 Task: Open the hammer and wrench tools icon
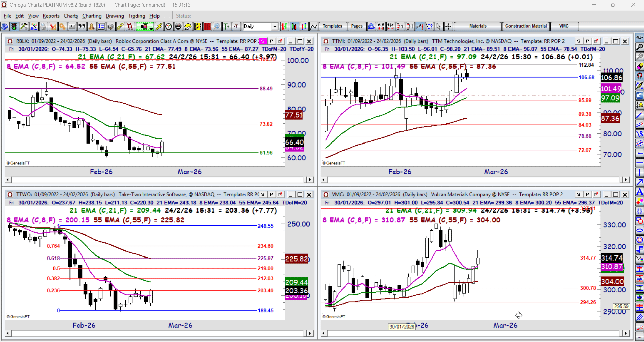click(x=24, y=26)
